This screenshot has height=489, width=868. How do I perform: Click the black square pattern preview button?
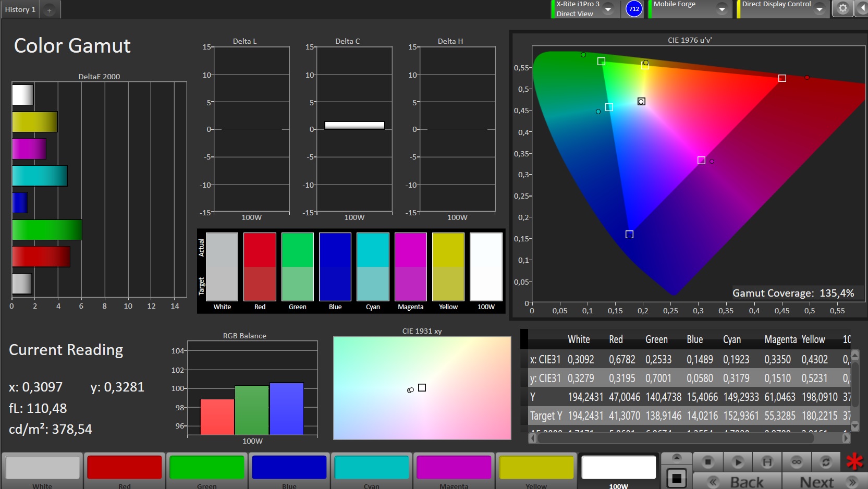pyautogui.click(x=677, y=478)
